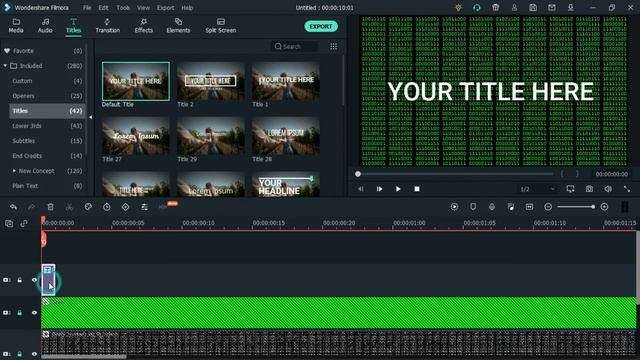Viewport: 640px width, 360px height.
Task: Expand the New Concept category
Action: (x=14, y=171)
